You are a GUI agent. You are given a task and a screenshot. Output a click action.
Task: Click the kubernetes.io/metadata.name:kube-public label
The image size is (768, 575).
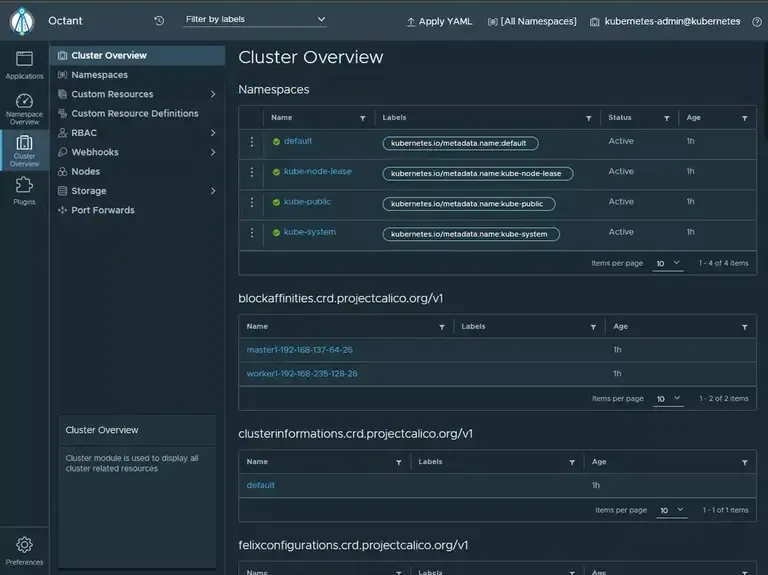pos(469,204)
